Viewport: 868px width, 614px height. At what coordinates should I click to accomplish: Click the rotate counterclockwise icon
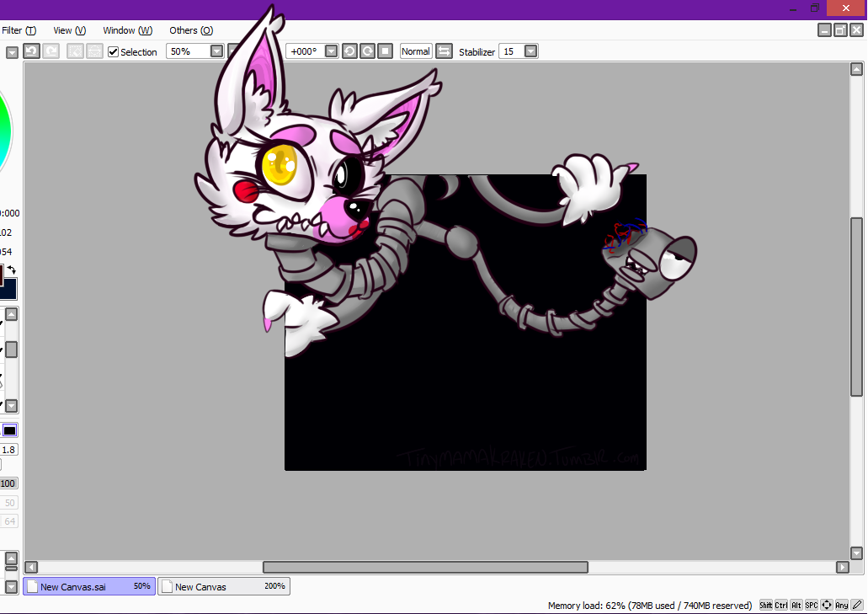coord(349,51)
